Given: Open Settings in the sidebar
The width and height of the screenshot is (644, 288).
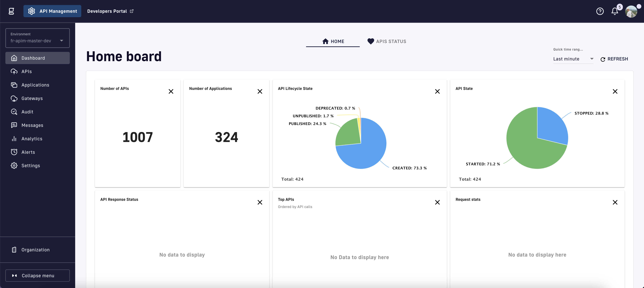Looking at the screenshot, I should (31, 166).
